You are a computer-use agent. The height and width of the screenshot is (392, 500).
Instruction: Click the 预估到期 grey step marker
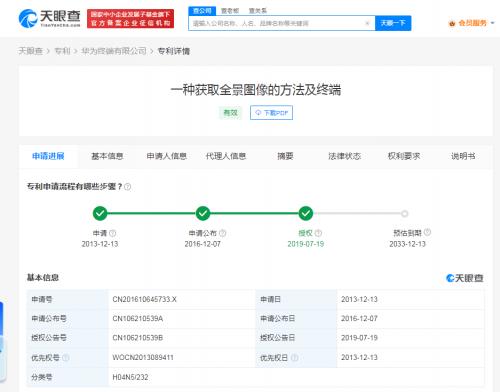click(405, 214)
